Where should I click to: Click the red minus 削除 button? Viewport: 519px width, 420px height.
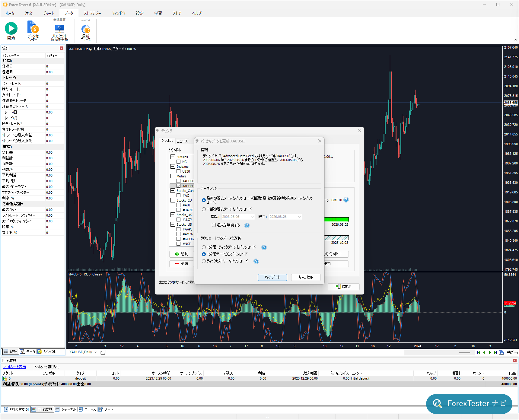coord(182,264)
